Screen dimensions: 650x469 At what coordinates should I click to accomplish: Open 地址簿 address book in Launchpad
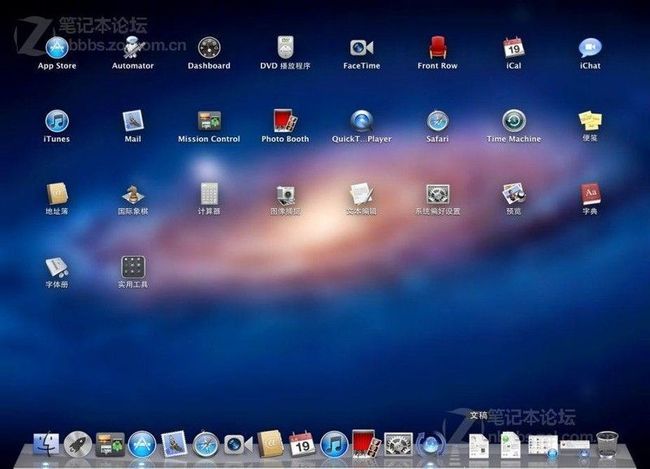tap(57, 194)
